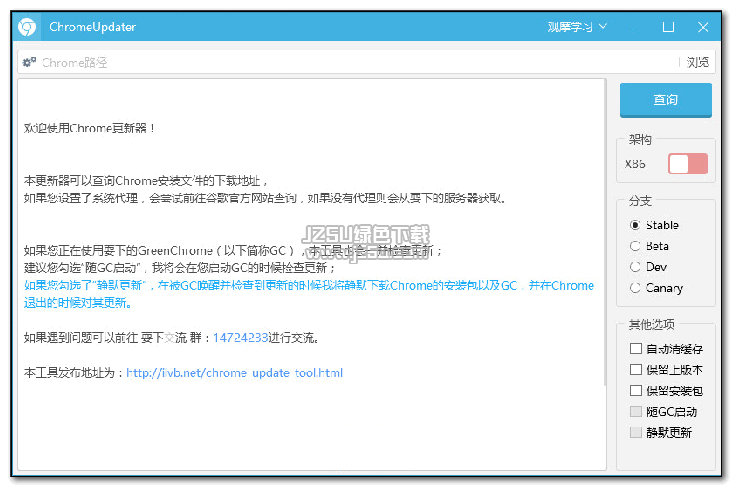Open the ivb.net chrome update tool link

(x=235, y=373)
